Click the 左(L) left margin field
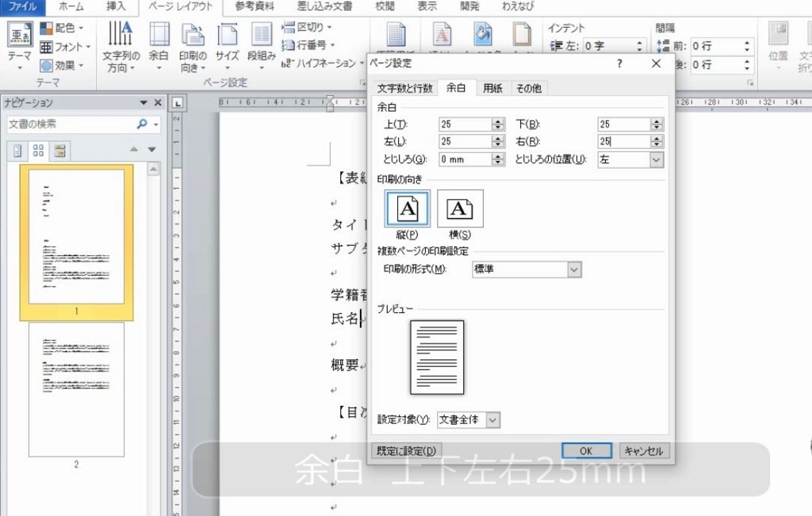Screen dimensions: 812x516 point(465,141)
